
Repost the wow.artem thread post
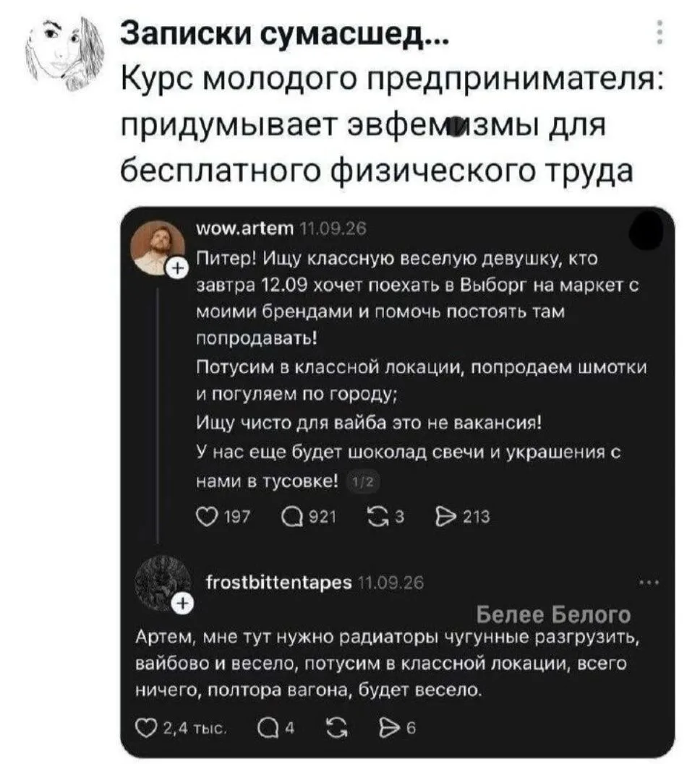377,516
